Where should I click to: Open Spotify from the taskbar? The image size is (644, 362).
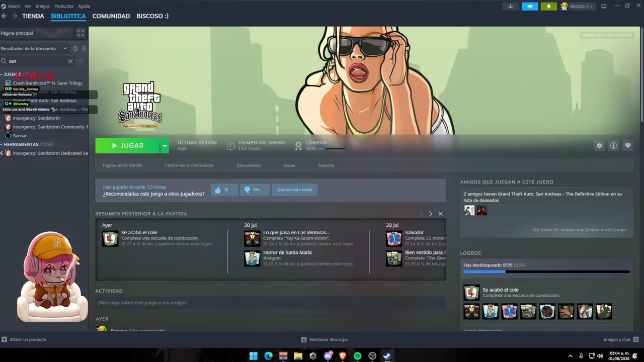tap(357, 356)
